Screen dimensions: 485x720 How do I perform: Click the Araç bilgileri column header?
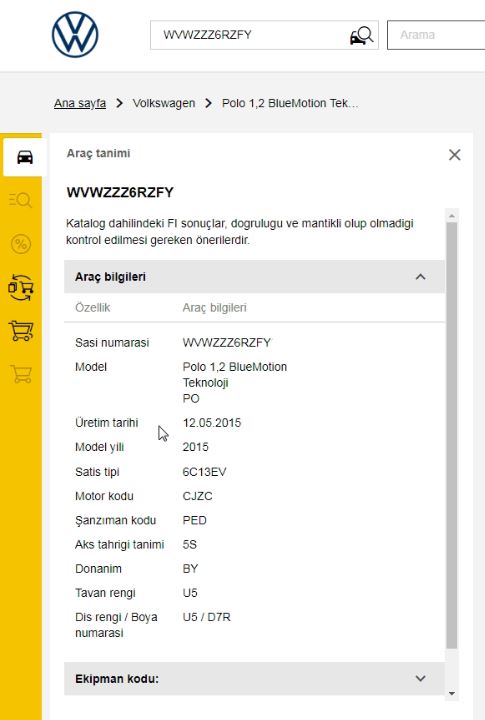point(214,308)
